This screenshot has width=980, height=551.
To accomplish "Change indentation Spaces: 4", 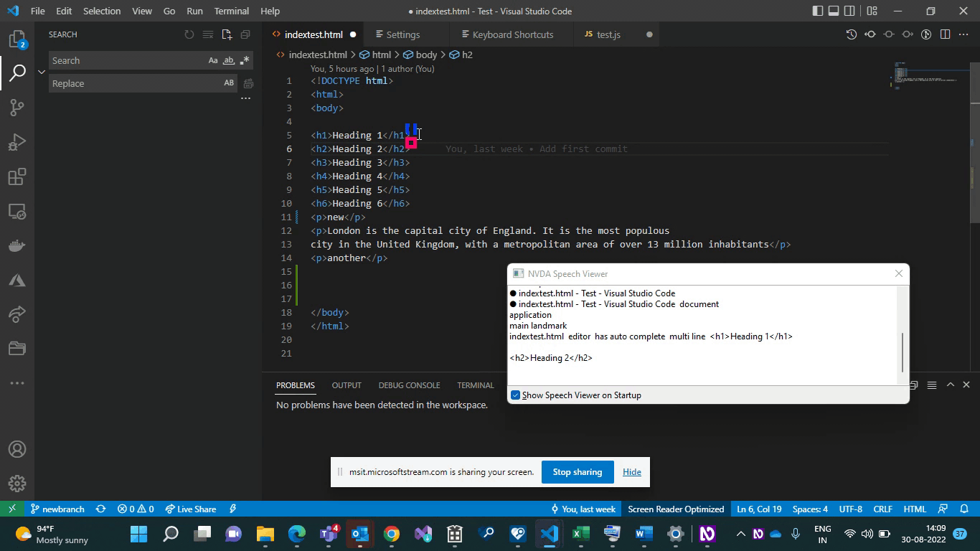I will coord(810,509).
